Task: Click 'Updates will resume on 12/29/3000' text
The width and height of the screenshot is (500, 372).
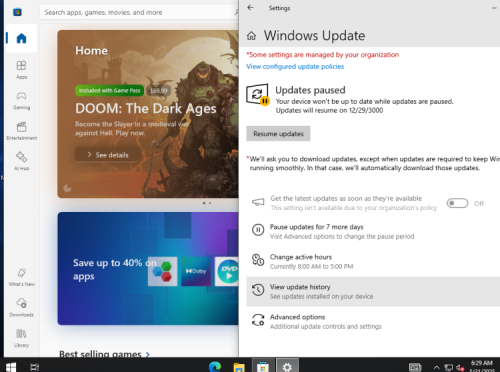Action: pyautogui.click(x=329, y=110)
